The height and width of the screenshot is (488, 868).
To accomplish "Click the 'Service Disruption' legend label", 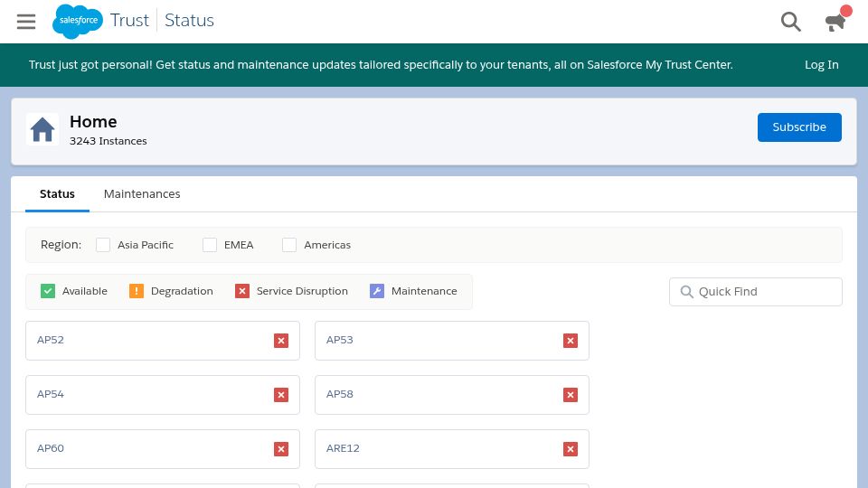I will (x=302, y=291).
